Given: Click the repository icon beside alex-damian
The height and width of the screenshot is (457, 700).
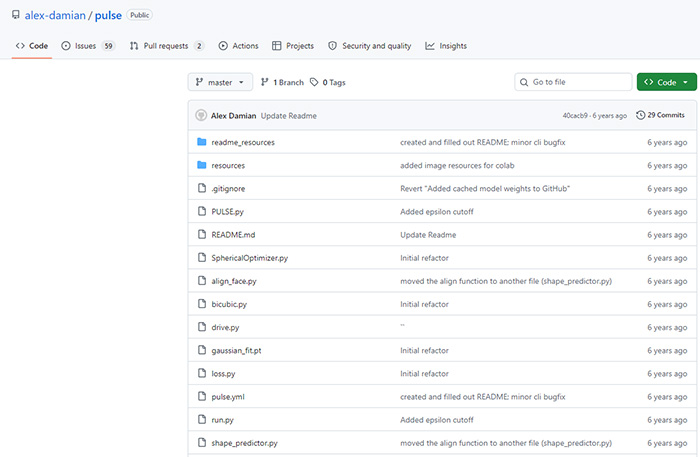Looking at the screenshot, I should pos(16,15).
